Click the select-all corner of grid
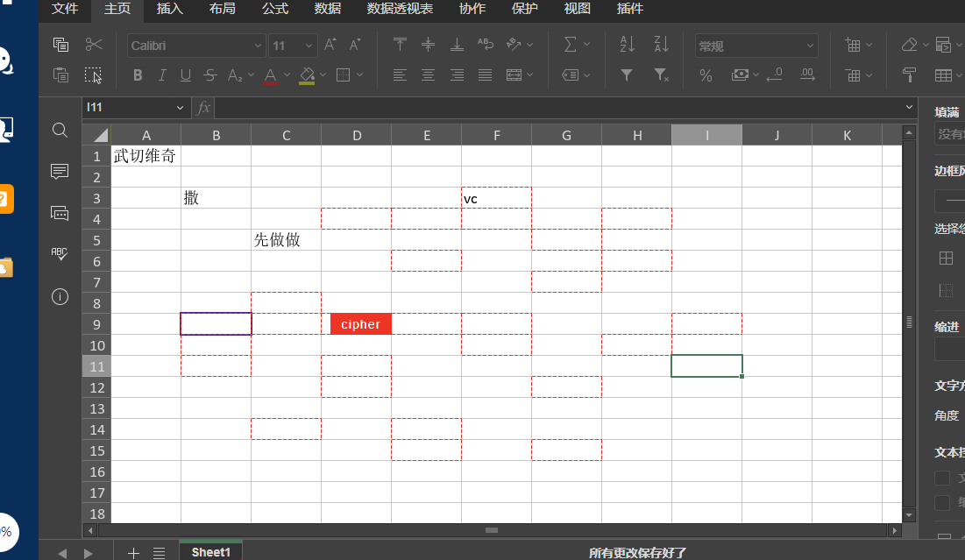 coord(96,135)
